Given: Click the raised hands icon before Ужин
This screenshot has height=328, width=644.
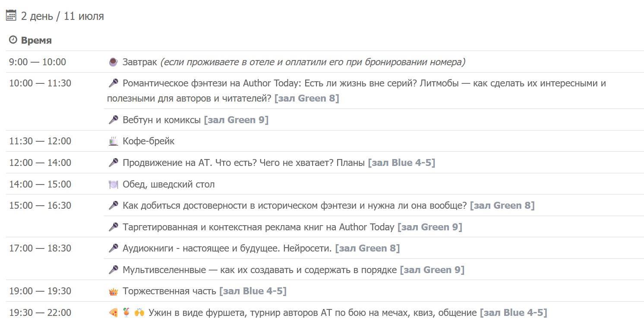Looking at the screenshot, I should click(139, 312).
